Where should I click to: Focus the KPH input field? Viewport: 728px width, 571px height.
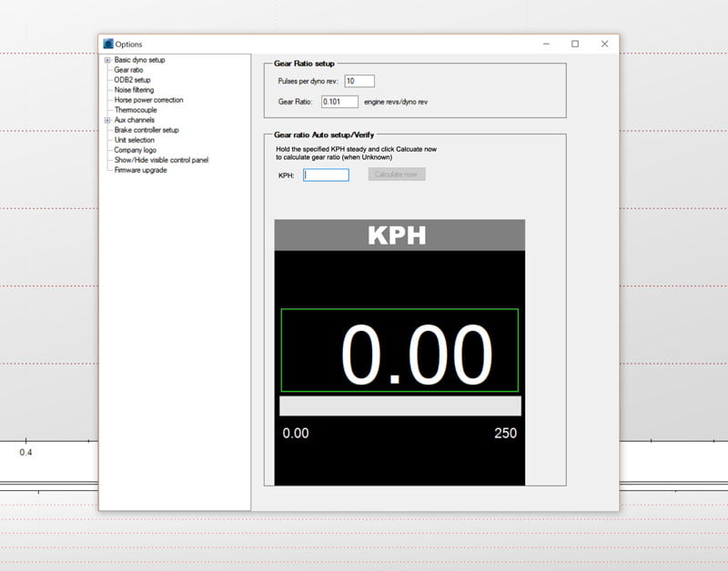326,175
